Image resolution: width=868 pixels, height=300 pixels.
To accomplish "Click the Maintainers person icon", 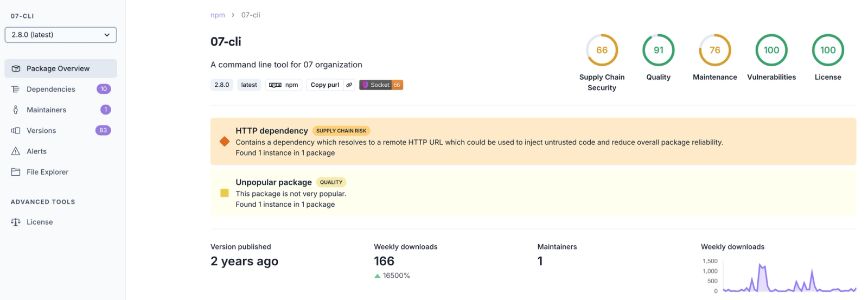I will [16, 110].
